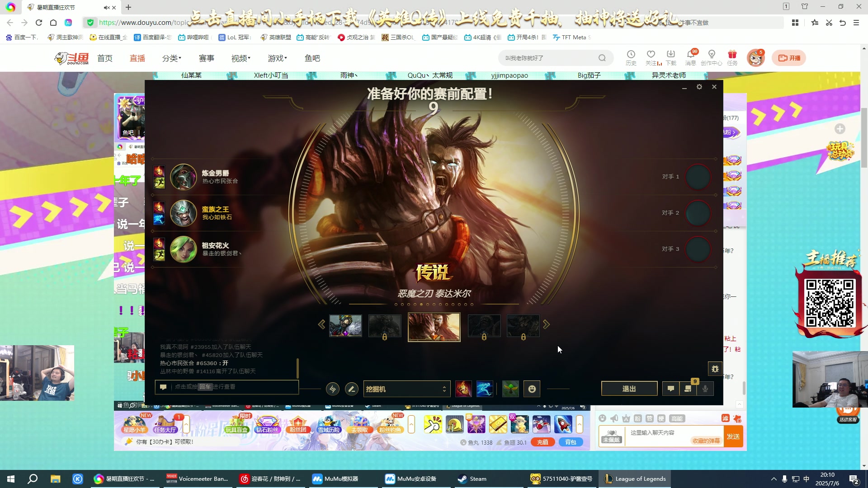This screenshot has height=488, width=868.
Task: Open the LoL client bug report icon
Action: (715, 369)
